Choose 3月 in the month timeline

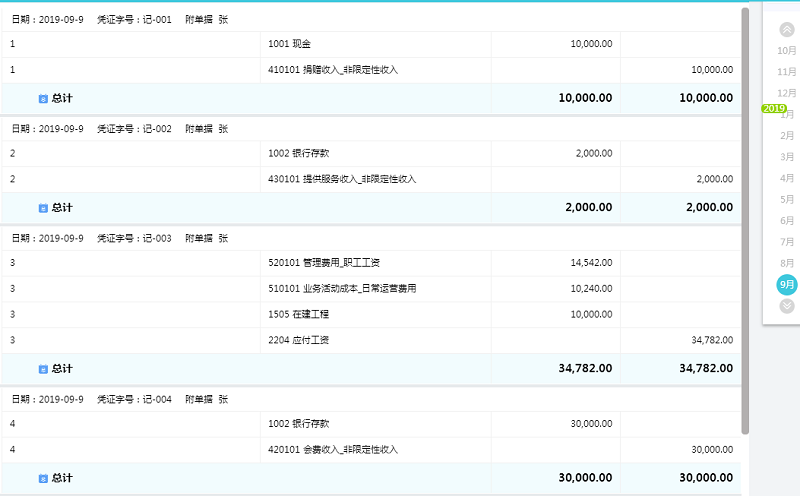coord(787,157)
